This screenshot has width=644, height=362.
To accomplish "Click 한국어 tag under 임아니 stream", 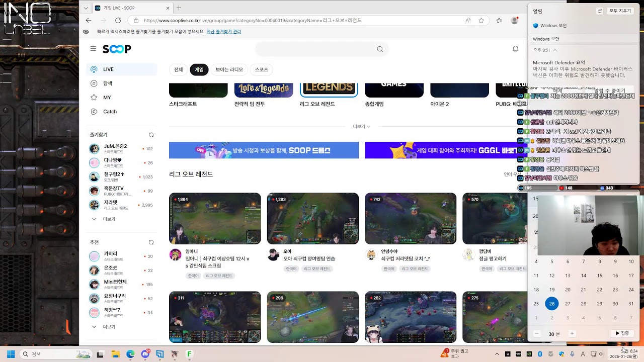I will click(193, 276).
